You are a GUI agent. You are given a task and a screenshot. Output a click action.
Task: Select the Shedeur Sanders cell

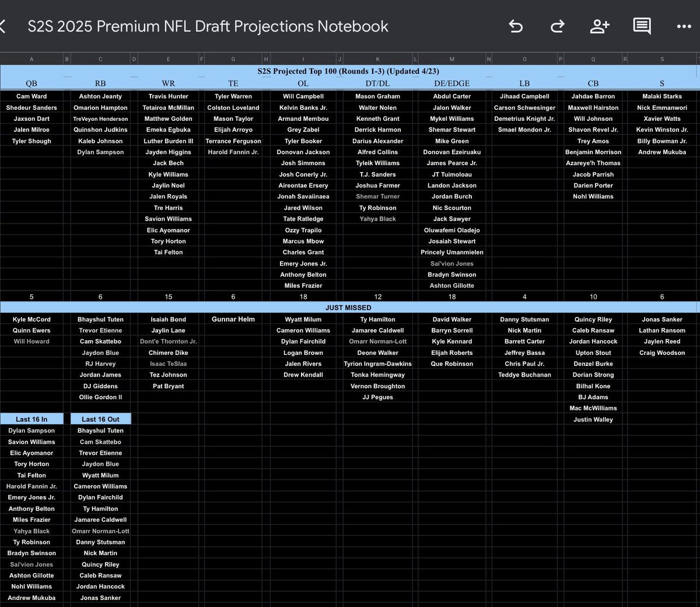click(32, 107)
